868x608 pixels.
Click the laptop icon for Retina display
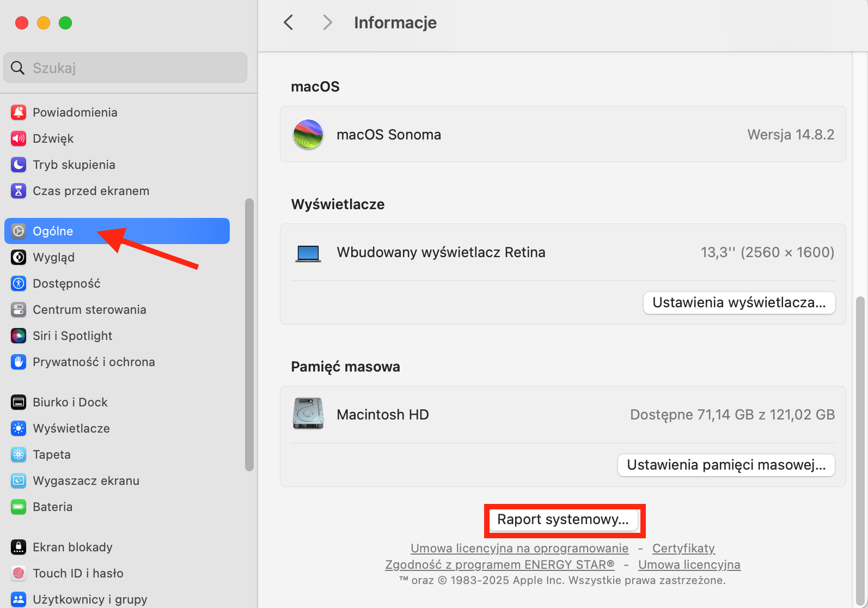308,253
